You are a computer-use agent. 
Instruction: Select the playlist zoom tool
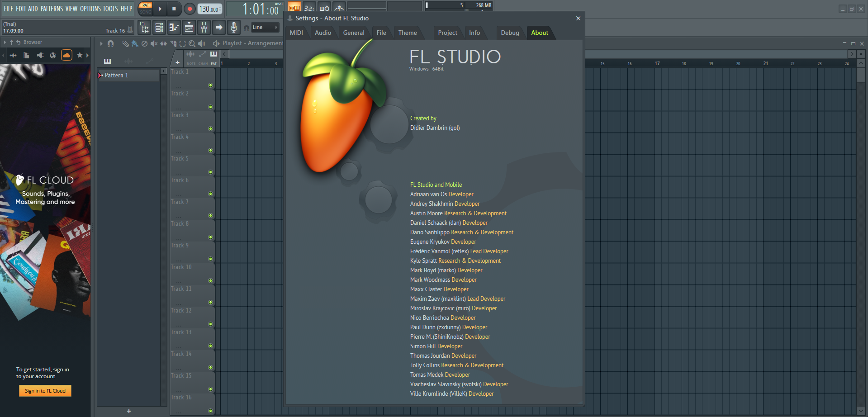(x=192, y=43)
